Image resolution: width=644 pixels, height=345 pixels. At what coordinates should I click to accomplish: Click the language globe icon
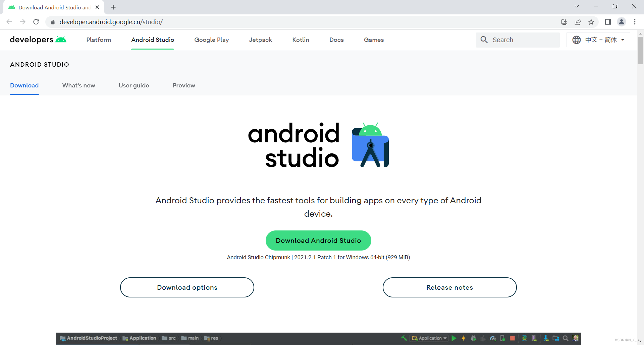coord(577,40)
